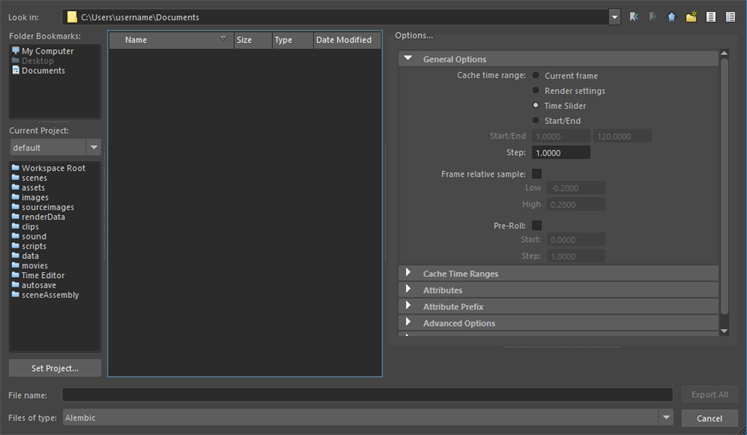Enable the Frame relative sample checkbox

tap(537, 174)
